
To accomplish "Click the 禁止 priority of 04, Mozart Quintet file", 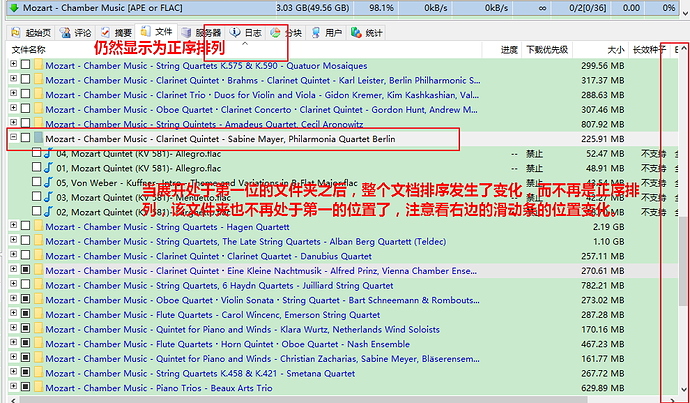I will [x=535, y=154].
